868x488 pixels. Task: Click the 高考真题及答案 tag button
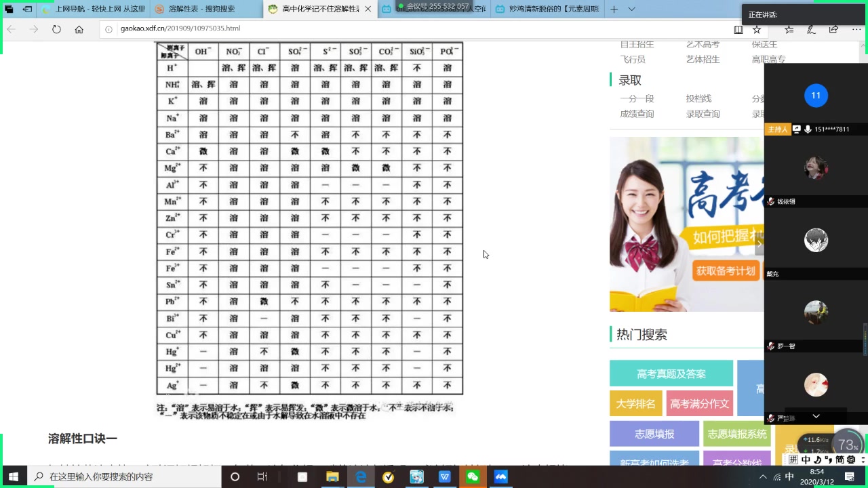[x=671, y=373]
